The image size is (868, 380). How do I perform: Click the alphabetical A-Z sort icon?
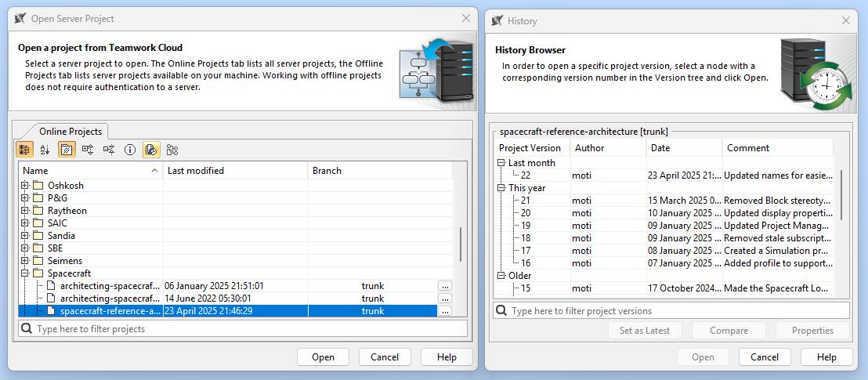pyautogui.click(x=45, y=149)
